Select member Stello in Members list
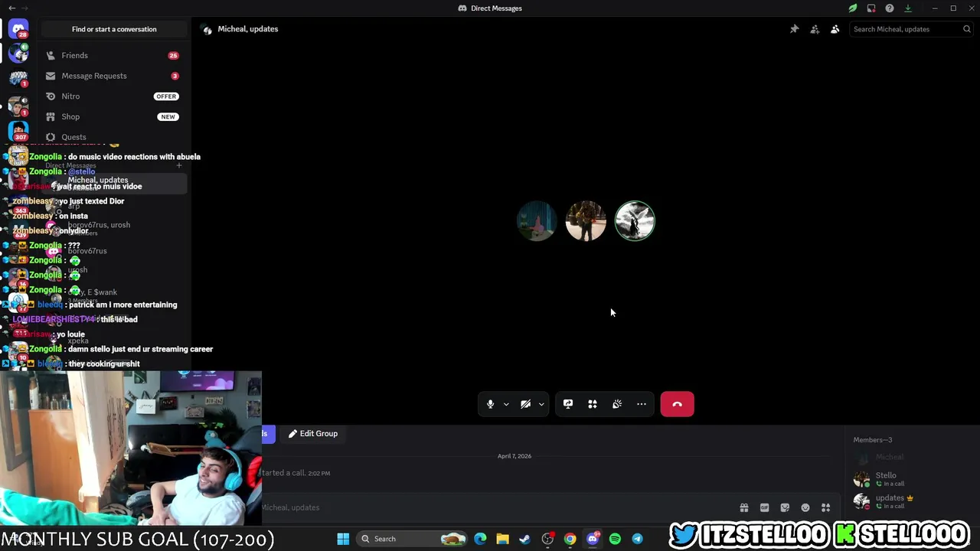Screen dimensions: 980x551 (911, 479)
